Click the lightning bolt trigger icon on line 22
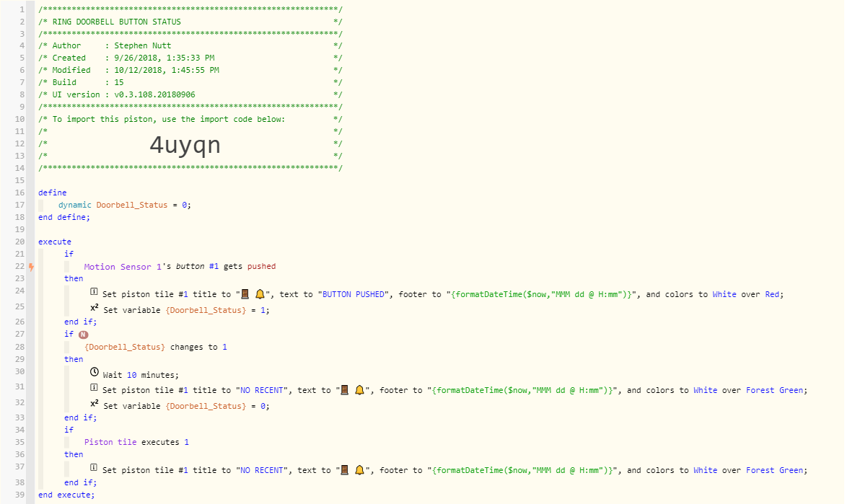The height and width of the screenshot is (504, 850). [x=32, y=267]
